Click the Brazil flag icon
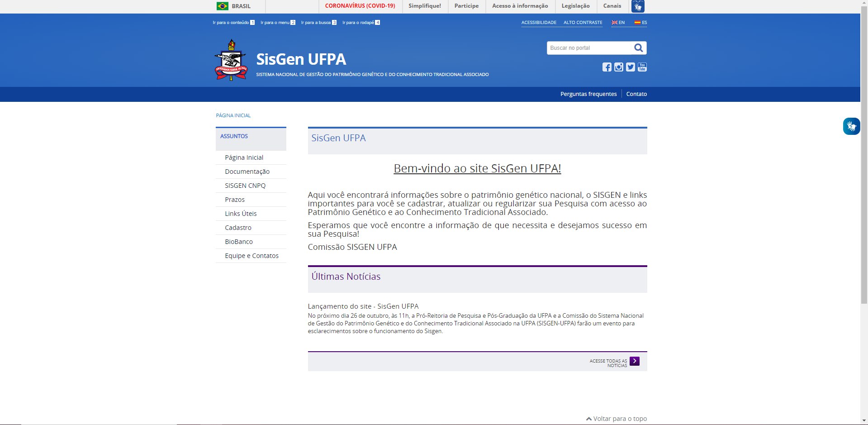 point(222,6)
